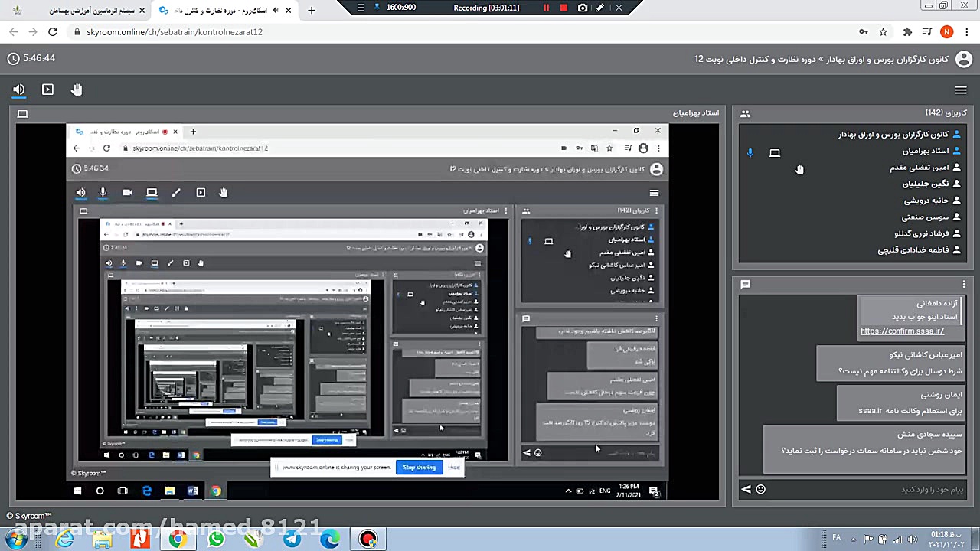Click the users group icon in users panel

point(745,113)
